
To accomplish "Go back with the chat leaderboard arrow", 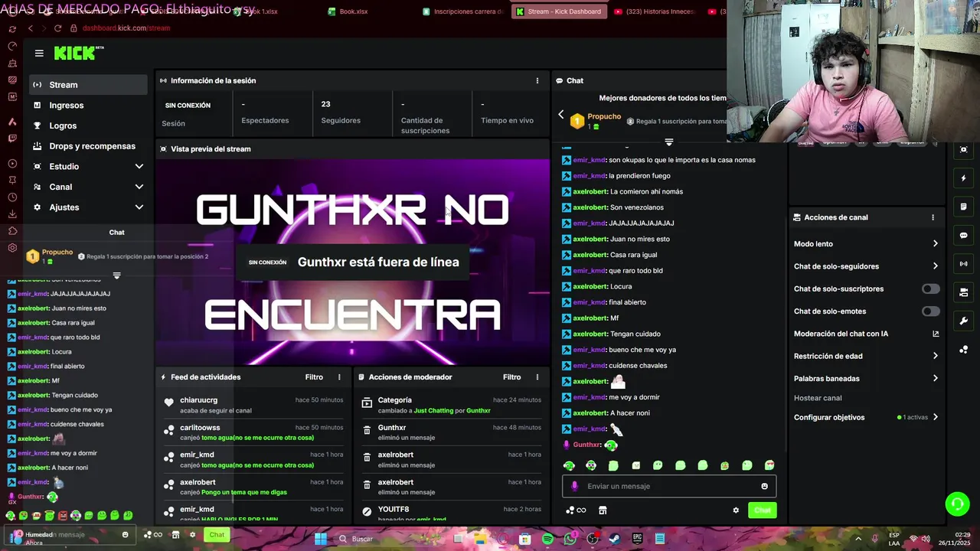I will coord(560,115).
